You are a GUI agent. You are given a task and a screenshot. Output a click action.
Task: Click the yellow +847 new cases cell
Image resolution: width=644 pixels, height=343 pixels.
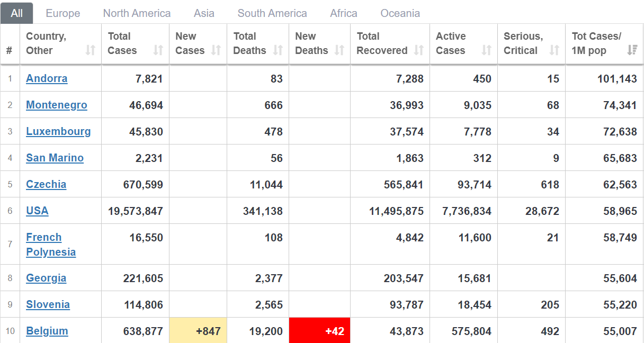click(198, 331)
